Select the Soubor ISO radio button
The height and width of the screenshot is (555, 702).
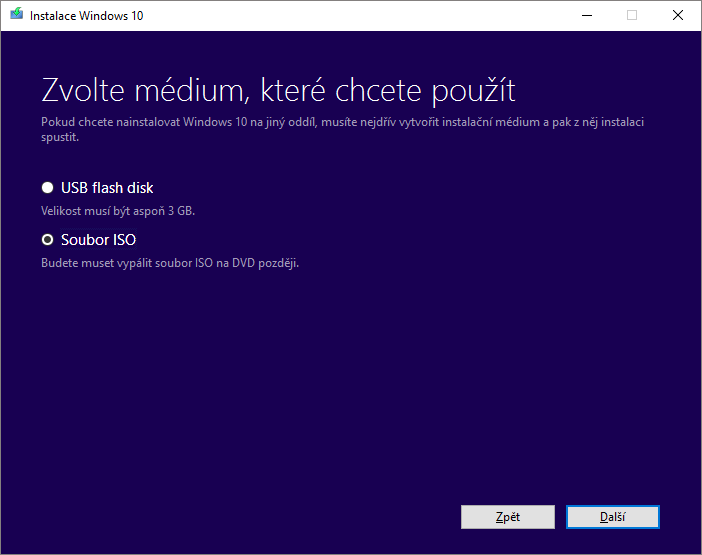(47, 240)
